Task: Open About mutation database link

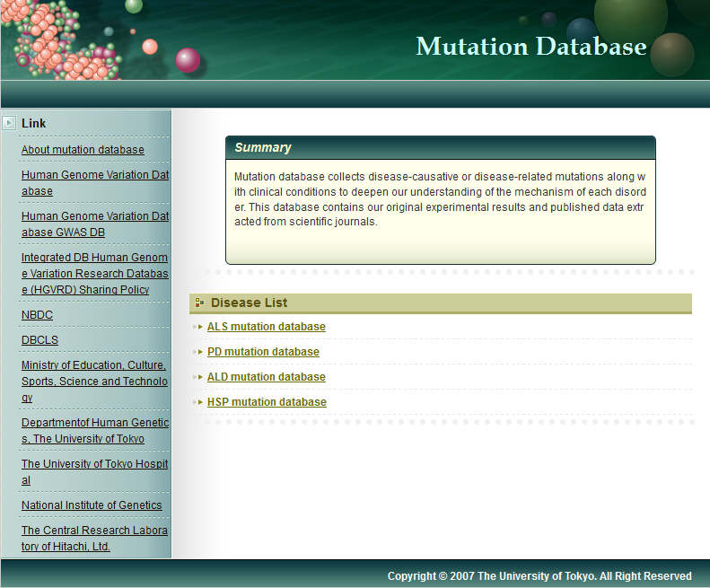Action: point(83,150)
